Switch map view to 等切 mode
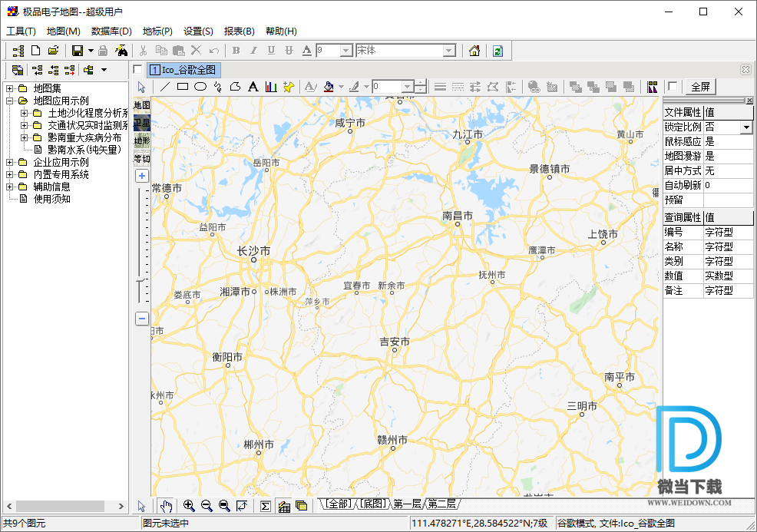 142,158
